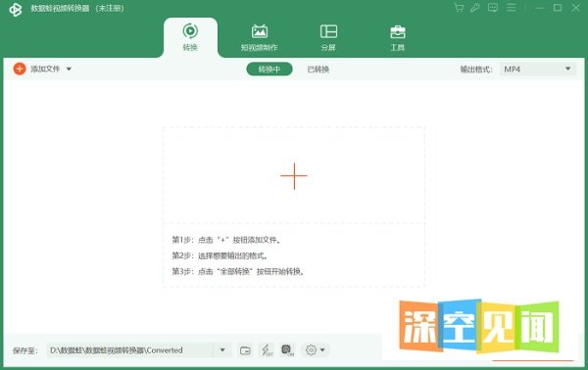Image resolution: width=588 pixels, height=370 pixels.
Task: Open the 分屏 split-screen tab
Action: tap(328, 37)
